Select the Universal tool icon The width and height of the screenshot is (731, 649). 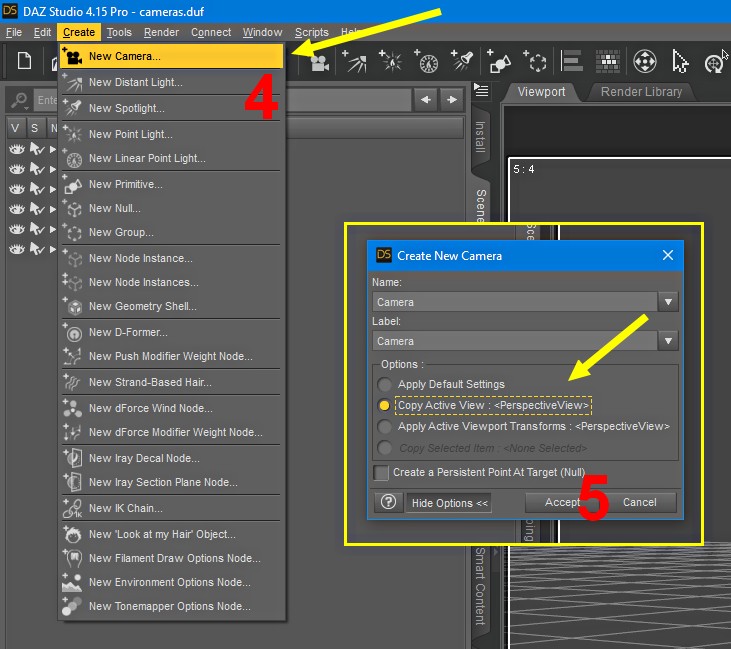coord(645,62)
